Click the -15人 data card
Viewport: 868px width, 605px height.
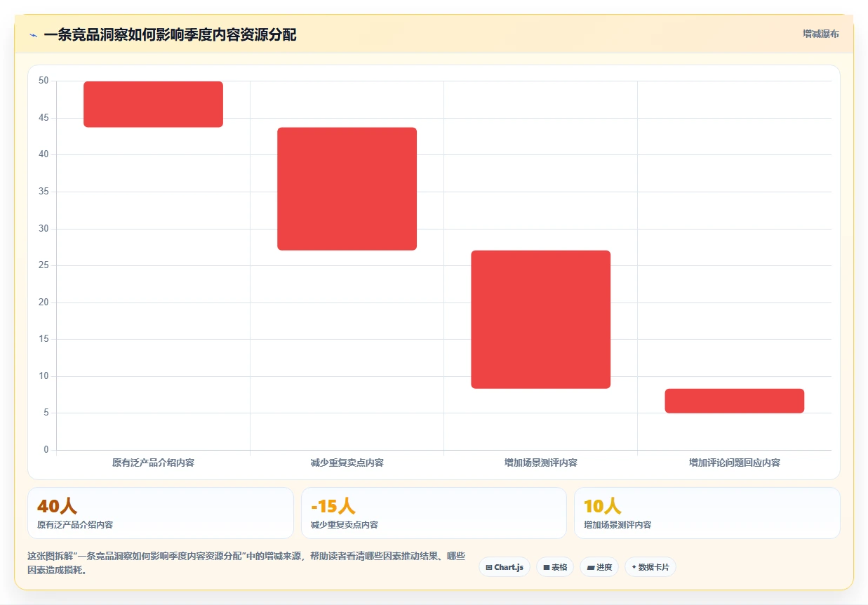click(434, 513)
